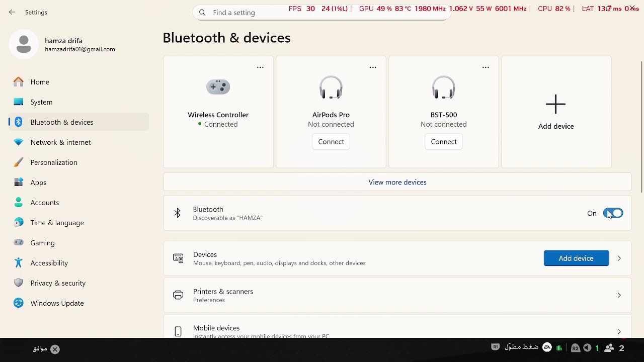Click the players icon in the overlay bar
The image size is (644, 362).
click(609, 348)
